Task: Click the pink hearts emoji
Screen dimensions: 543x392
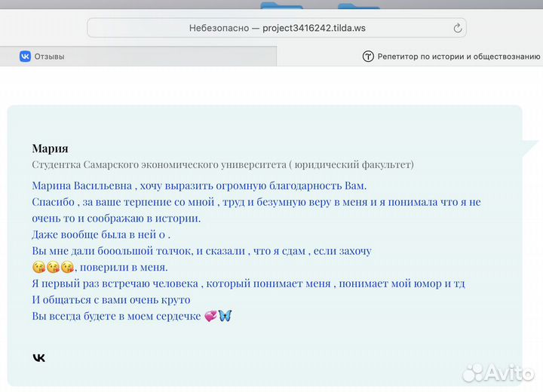Action: (x=210, y=316)
